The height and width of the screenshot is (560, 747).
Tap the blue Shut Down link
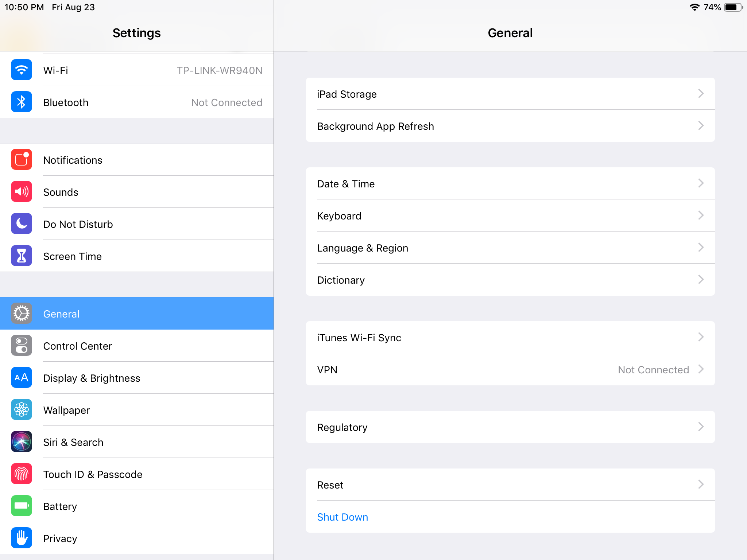342,517
